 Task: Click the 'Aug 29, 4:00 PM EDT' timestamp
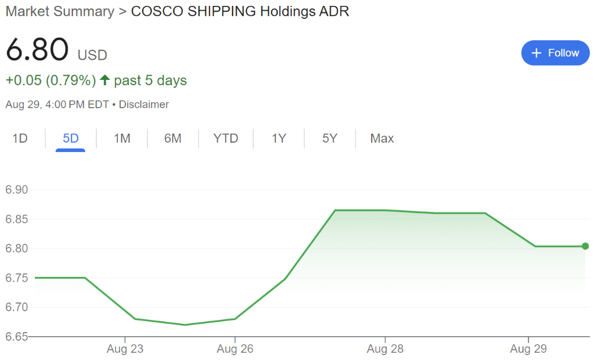pyautogui.click(x=57, y=105)
